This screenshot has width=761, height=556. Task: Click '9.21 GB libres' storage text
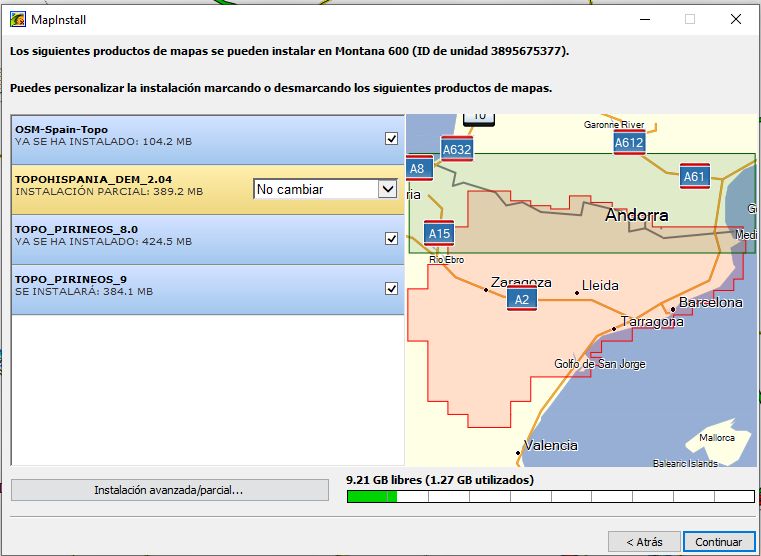coord(383,480)
